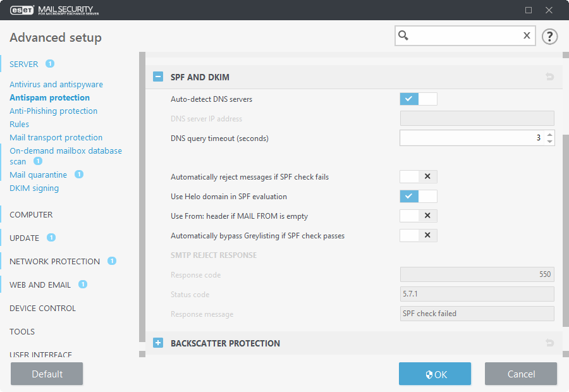569x392 pixels.
Task: Turn off Use Helo domain toggle
Action: click(418, 197)
